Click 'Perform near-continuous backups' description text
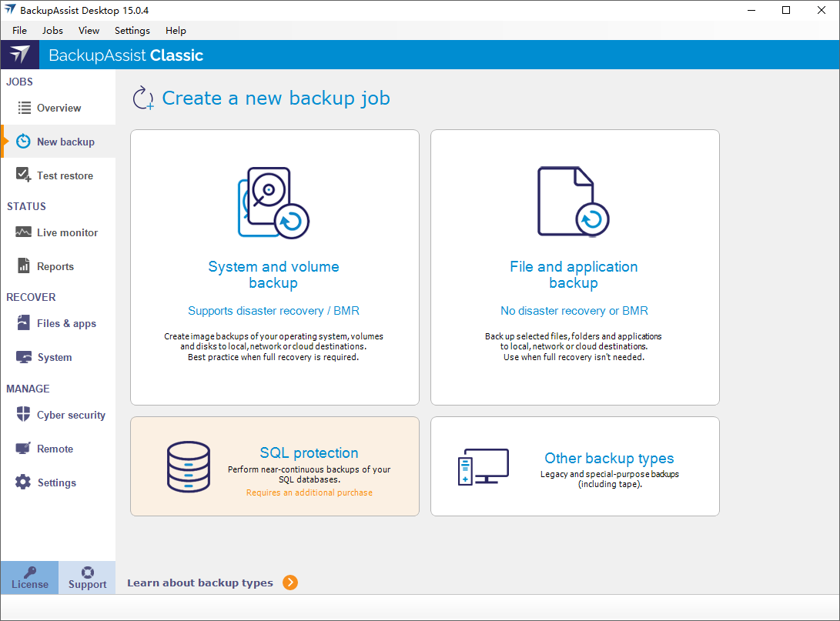The image size is (840, 621). pyautogui.click(x=309, y=474)
